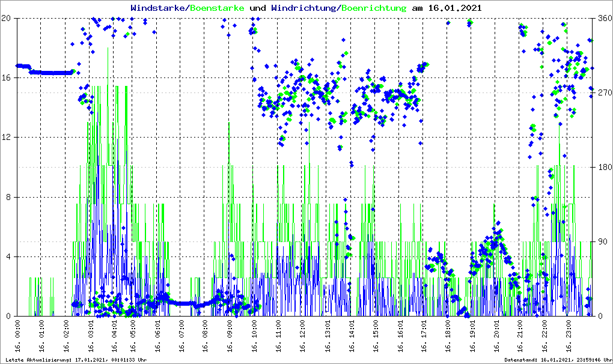Click the green "Boenstarke" title word

pyautogui.click(x=217, y=8)
